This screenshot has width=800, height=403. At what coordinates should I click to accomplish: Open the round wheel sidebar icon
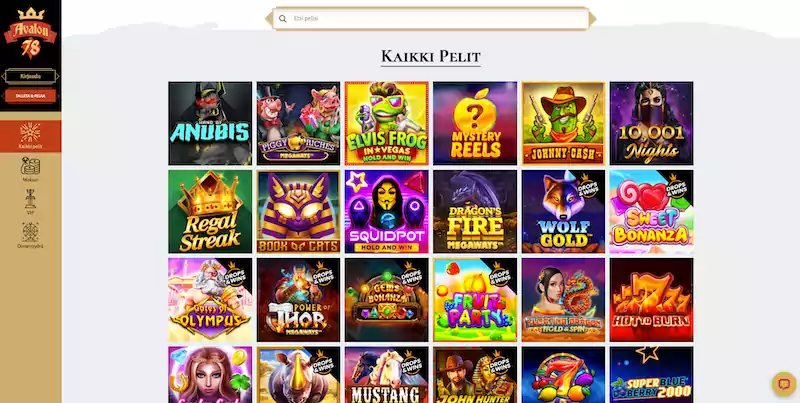coord(30,232)
